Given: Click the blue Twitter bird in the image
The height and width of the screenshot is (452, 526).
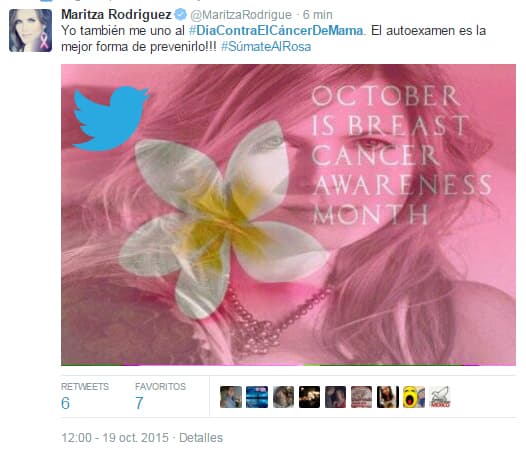Looking at the screenshot, I should tap(111, 118).
